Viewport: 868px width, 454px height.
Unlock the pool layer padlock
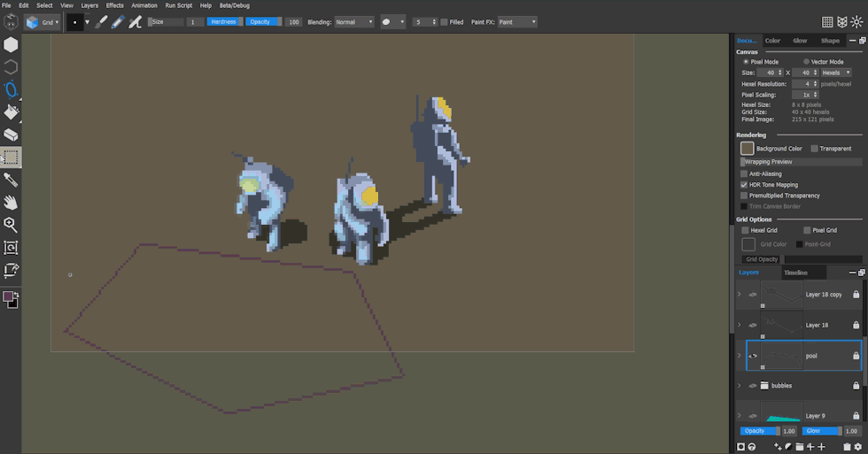coord(856,356)
